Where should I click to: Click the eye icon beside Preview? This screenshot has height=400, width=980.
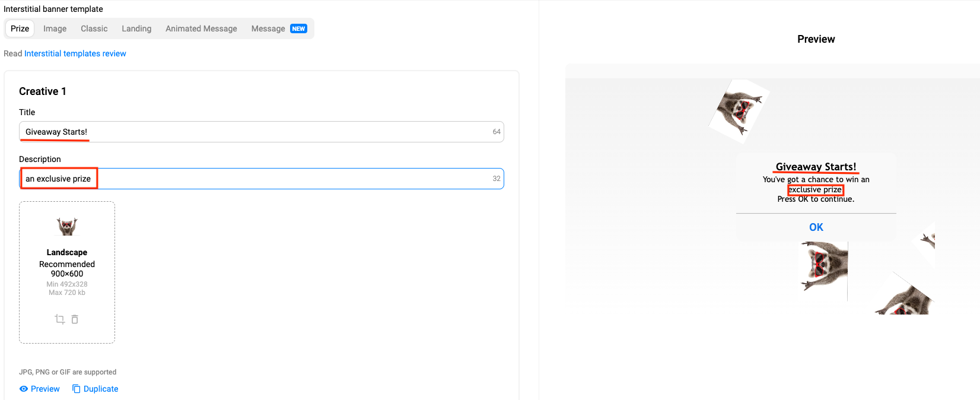pos(24,389)
